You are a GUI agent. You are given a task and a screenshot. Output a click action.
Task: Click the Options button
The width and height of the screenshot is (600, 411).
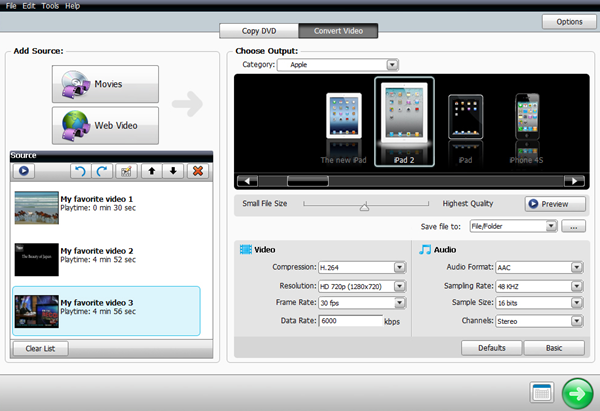[569, 22]
